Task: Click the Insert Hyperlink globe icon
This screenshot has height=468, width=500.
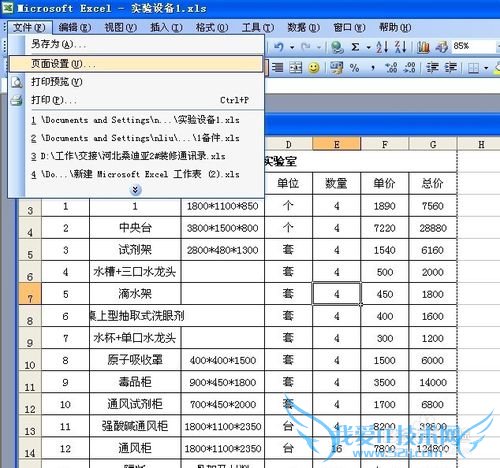Action: [337, 47]
